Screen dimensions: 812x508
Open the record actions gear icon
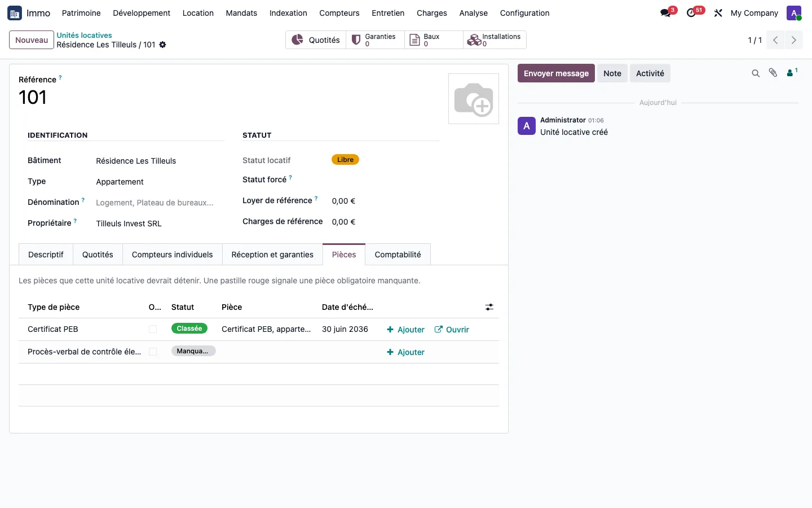coord(162,45)
